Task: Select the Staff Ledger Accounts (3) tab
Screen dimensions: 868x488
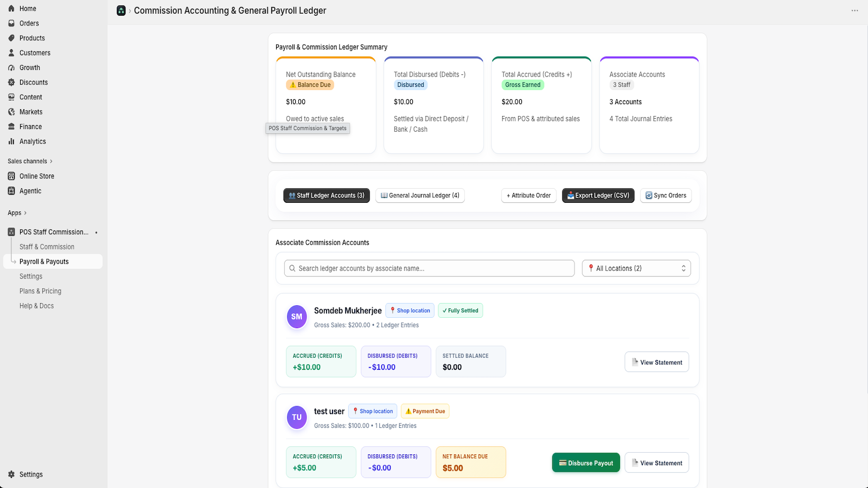Action: point(327,196)
